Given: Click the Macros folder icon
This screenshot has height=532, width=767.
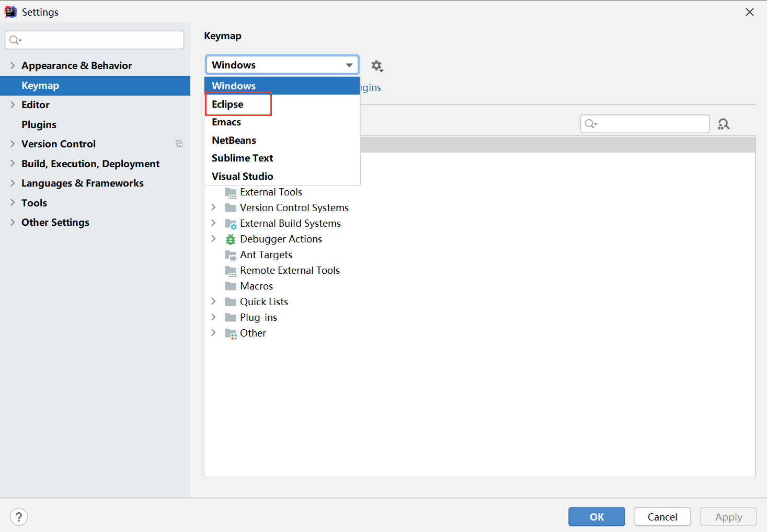Looking at the screenshot, I should (x=231, y=286).
